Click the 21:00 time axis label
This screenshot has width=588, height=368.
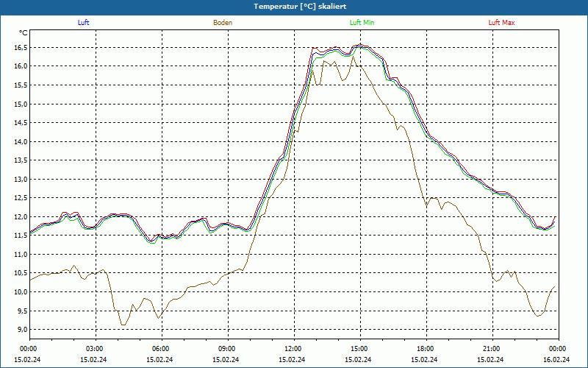[x=492, y=349]
